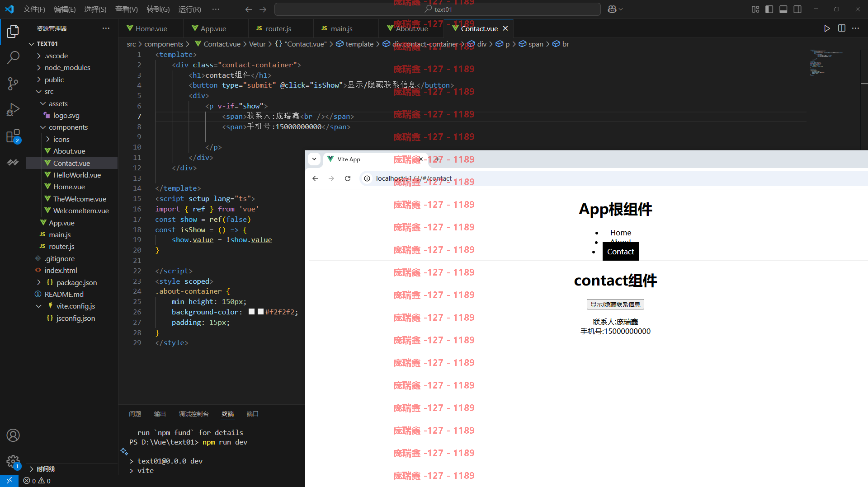The width and height of the screenshot is (868, 487).
Task: Open the 编辑(E) menu
Action: click(65, 9)
